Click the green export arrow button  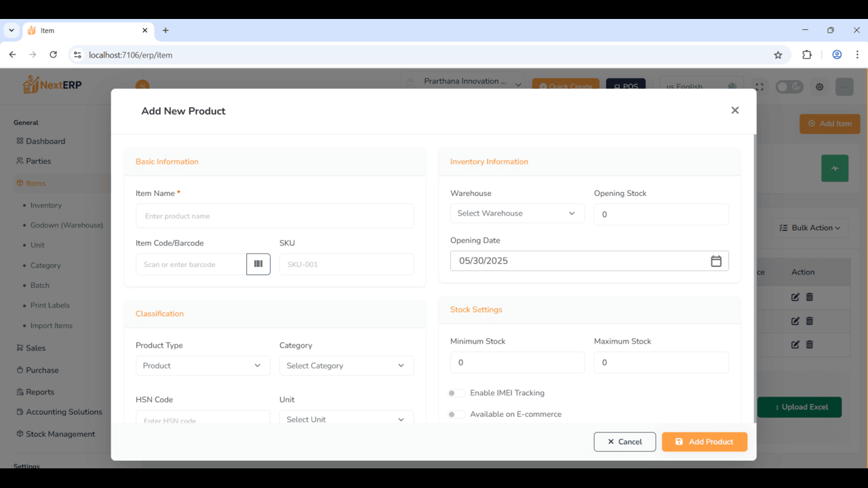coord(835,168)
